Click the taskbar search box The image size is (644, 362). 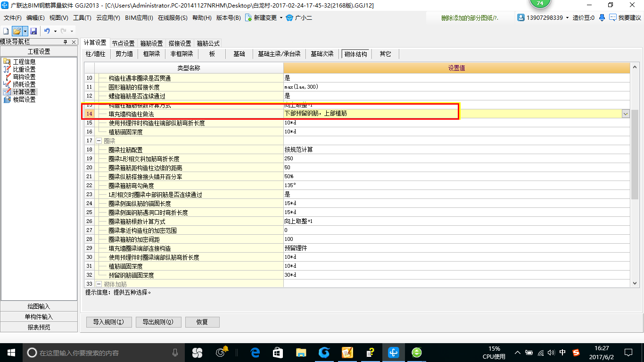[x=104, y=353]
